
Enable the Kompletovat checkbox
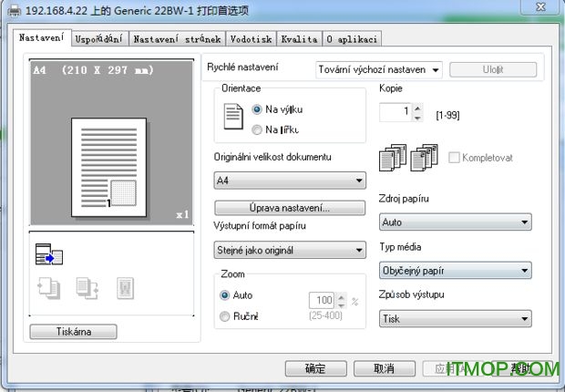[x=454, y=158]
